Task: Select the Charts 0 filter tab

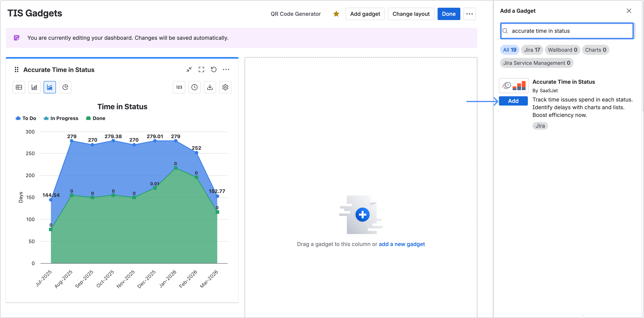Action: pyautogui.click(x=595, y=50)
